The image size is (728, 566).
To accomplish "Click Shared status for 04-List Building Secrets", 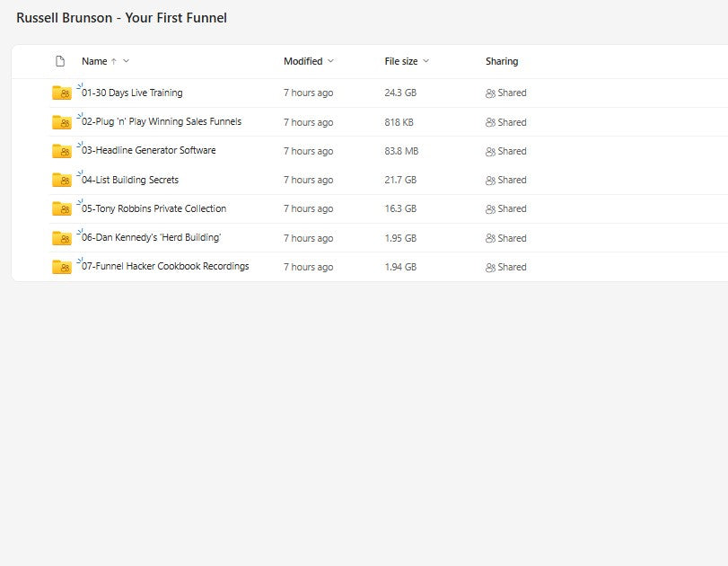I will (x=512, y=180).
